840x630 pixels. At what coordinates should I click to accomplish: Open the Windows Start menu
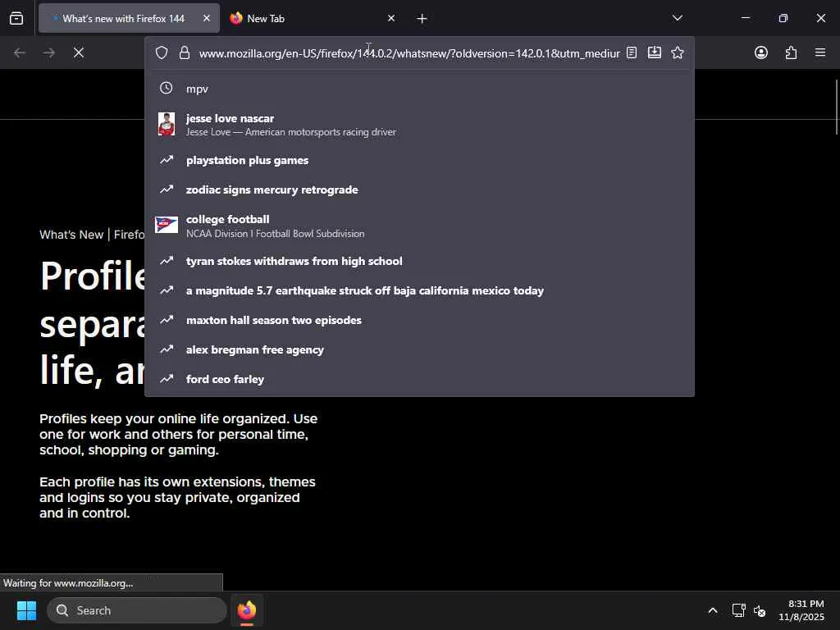coord(26,610)
